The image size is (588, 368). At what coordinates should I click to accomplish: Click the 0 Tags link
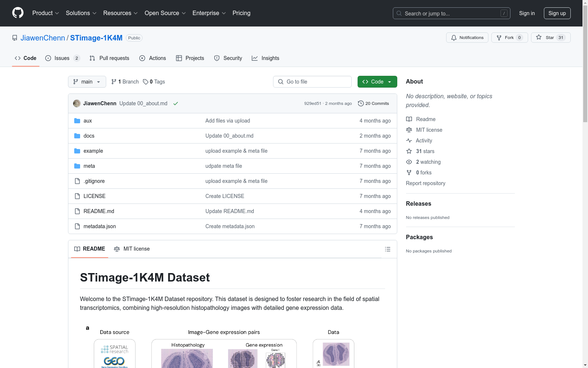click(x=154, y=82)
